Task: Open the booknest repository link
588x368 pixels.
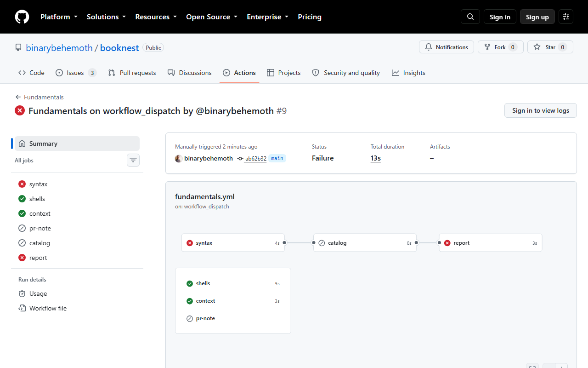Action: click(x=119, y=48)
